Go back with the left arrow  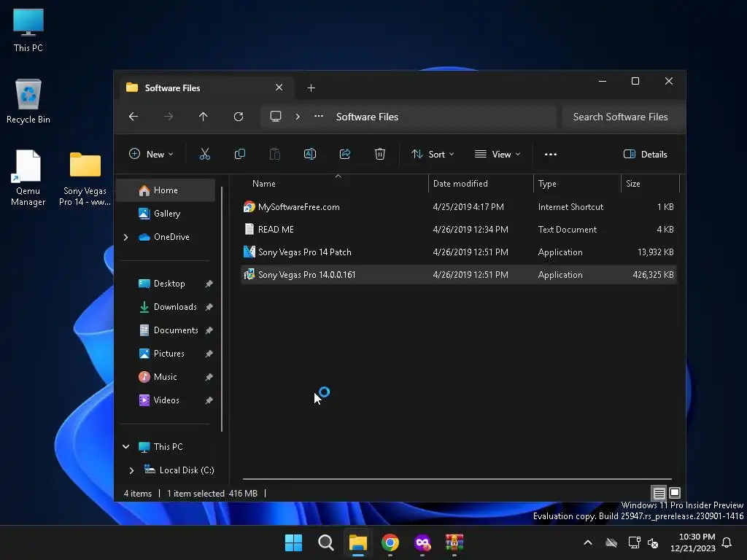tap(133, 117)
